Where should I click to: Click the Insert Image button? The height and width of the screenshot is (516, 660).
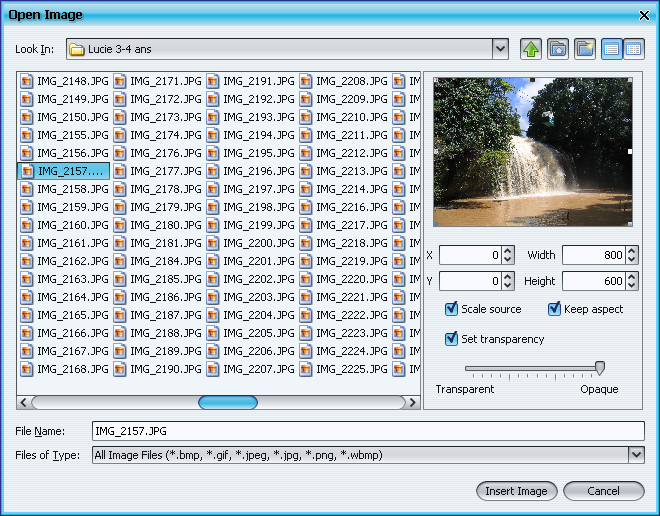516,491
